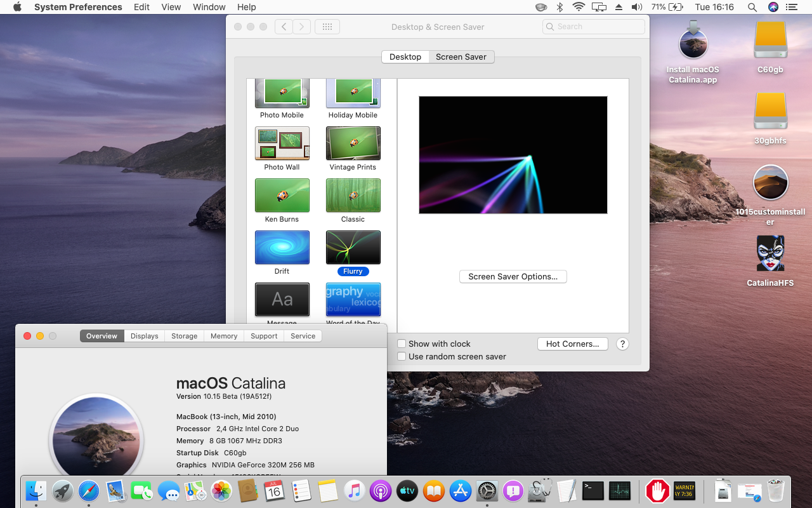Click the System Preferences search field

(x=594, y=27)
